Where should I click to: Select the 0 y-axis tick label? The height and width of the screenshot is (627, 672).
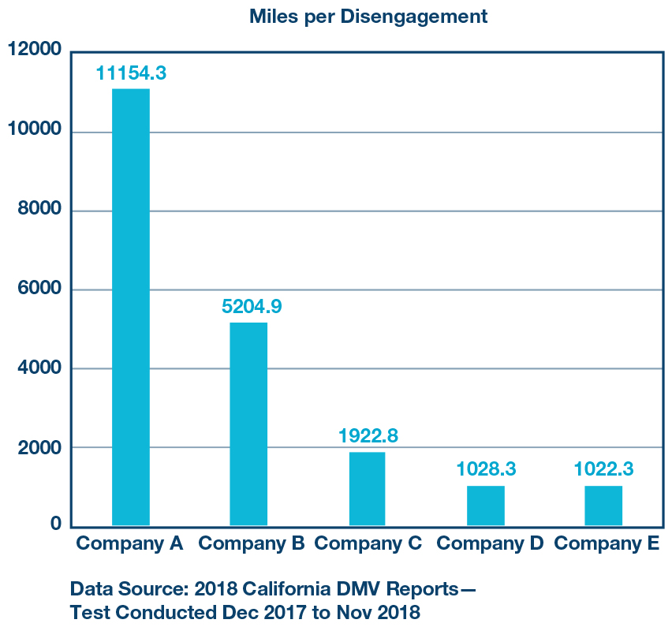pyautogui.click(x=56, y=524)
